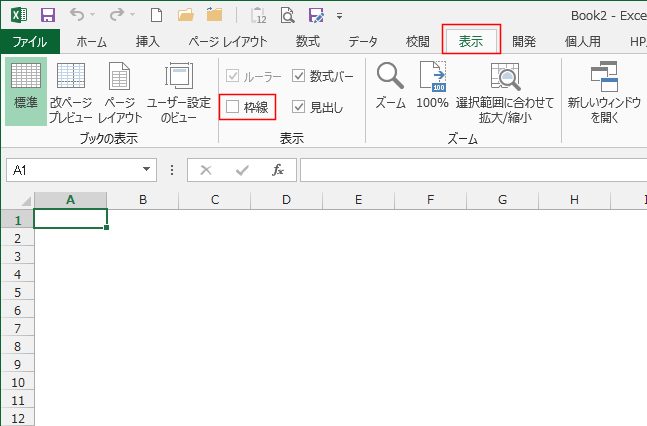Click the Save icon in quick access toolbar
The image size is (647, 426).
48,16
